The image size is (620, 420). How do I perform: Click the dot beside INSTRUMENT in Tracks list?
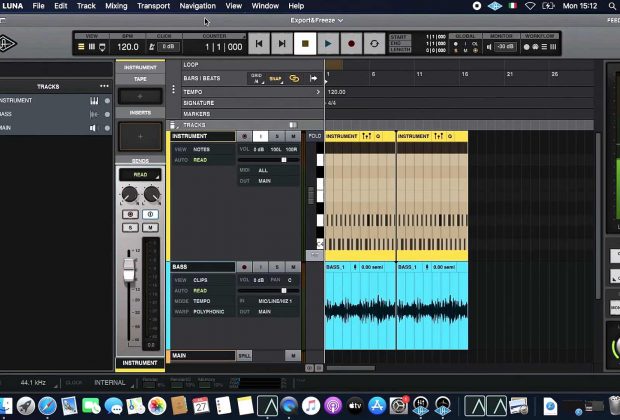107,101
